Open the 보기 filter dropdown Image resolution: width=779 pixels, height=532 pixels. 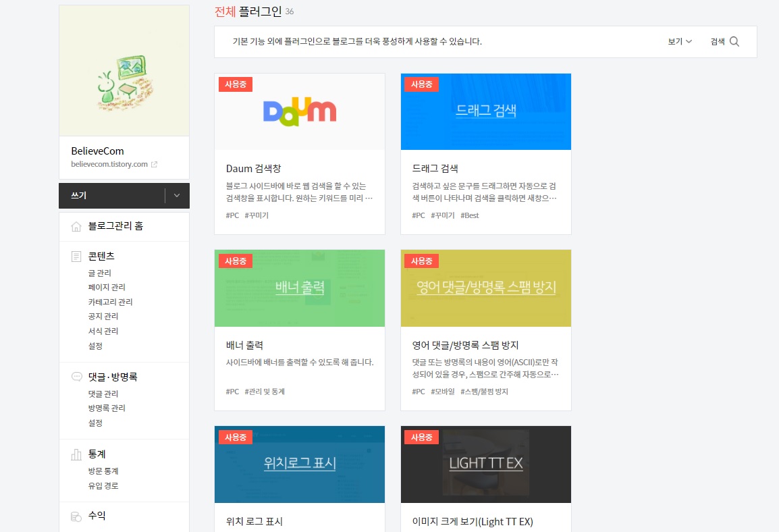click(x=680, y=42)
